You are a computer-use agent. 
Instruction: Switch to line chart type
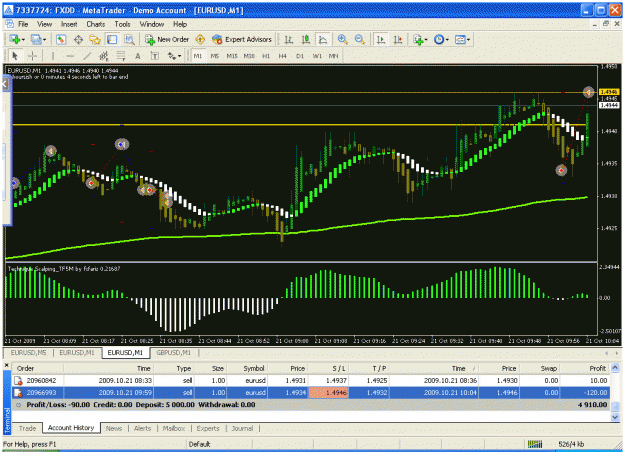click(x=323, y=39)
